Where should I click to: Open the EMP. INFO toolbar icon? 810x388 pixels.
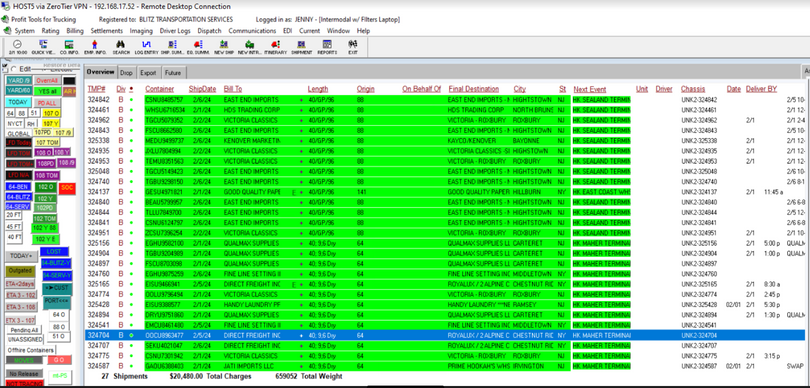[x=95, y=47]
